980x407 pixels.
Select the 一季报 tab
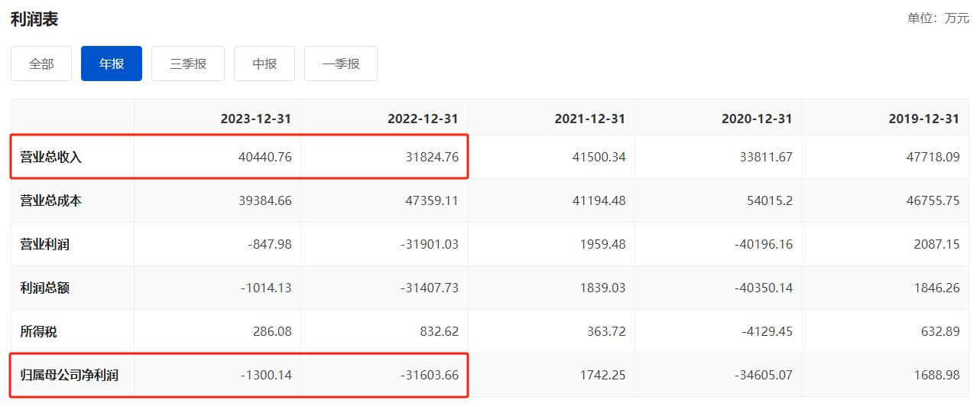pos(341,63)
